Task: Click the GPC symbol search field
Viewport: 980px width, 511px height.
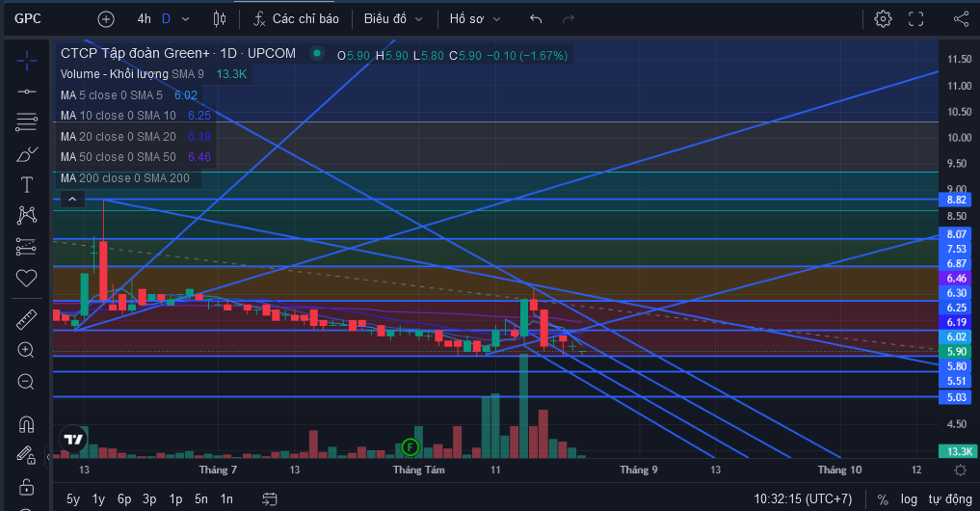Action: click(28, 18)
